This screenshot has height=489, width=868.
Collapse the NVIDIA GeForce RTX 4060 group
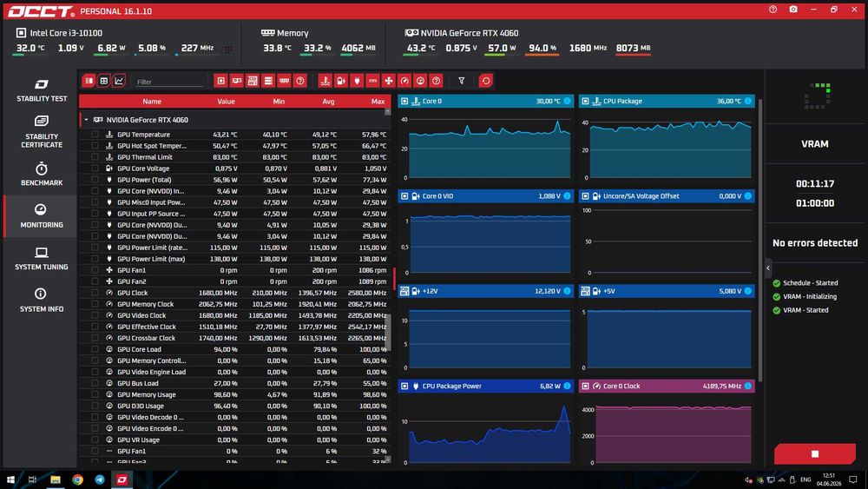pyautogui.click(x=86, y=120)
